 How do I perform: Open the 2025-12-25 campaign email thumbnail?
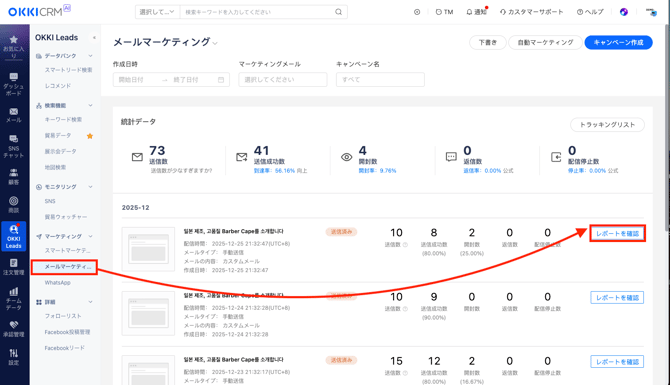pos(148,250)
